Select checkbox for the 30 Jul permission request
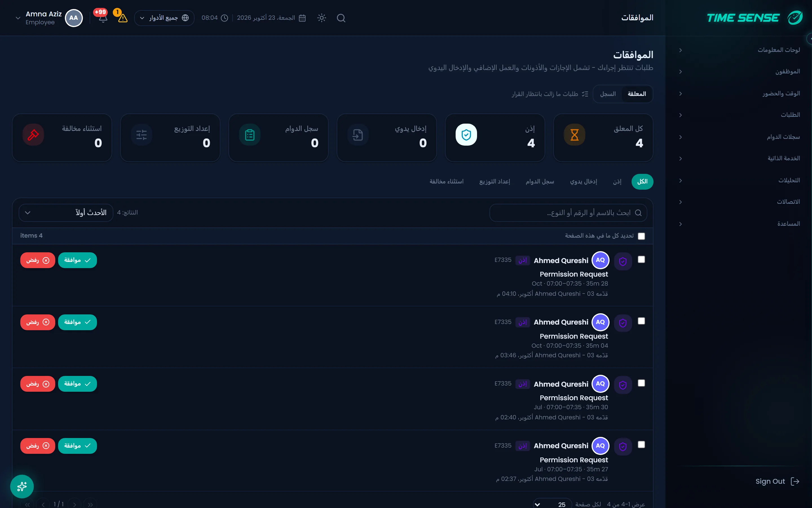Image resolution: width=812 pixels, height=508 pixels. [641, 383]
